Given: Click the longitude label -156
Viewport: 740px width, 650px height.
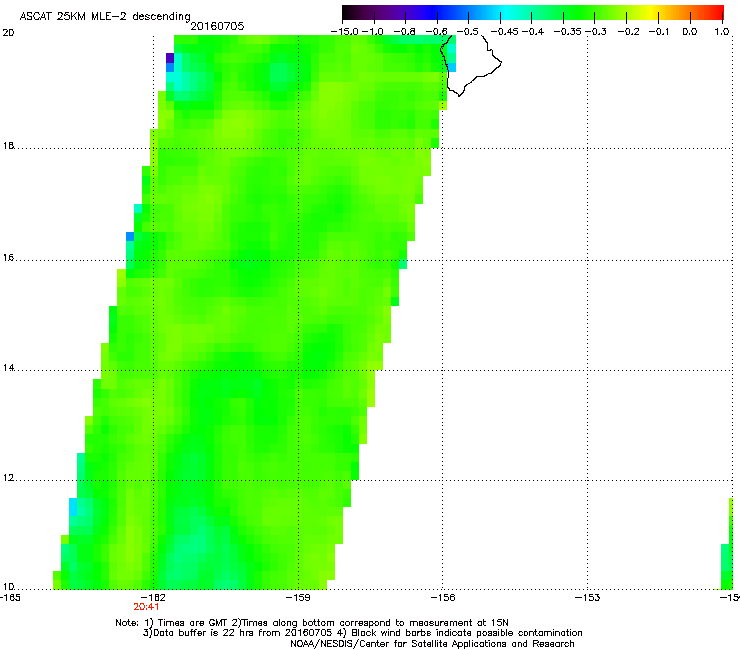Looking at the screenshot, I should click(443, 598).
